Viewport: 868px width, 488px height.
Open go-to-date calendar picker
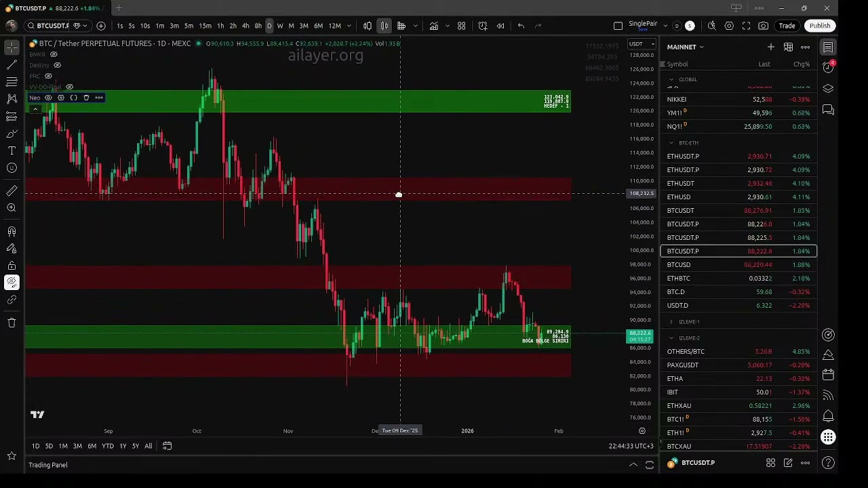(x=167, y=446)
